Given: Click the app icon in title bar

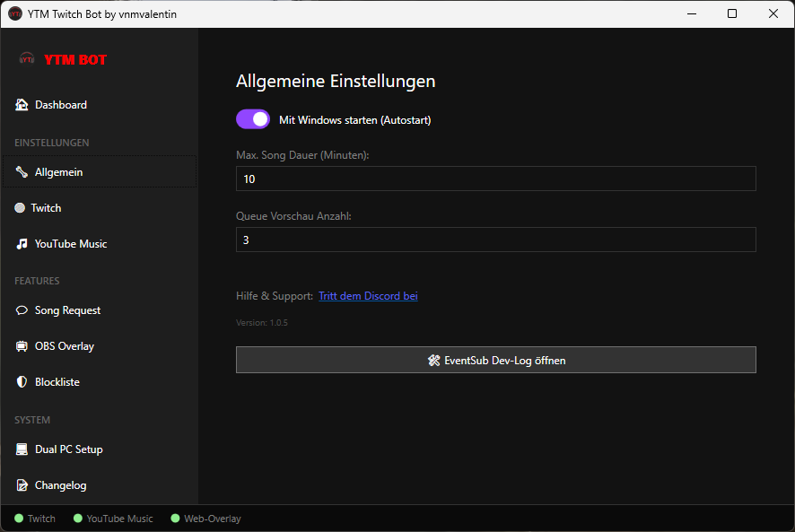Looking at the screenshot, I should coord(15,13).
